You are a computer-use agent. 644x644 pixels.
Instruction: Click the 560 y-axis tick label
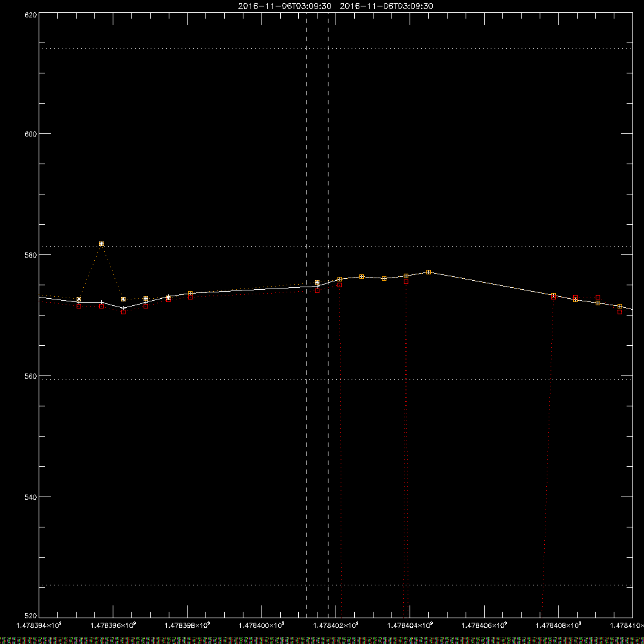31,376
